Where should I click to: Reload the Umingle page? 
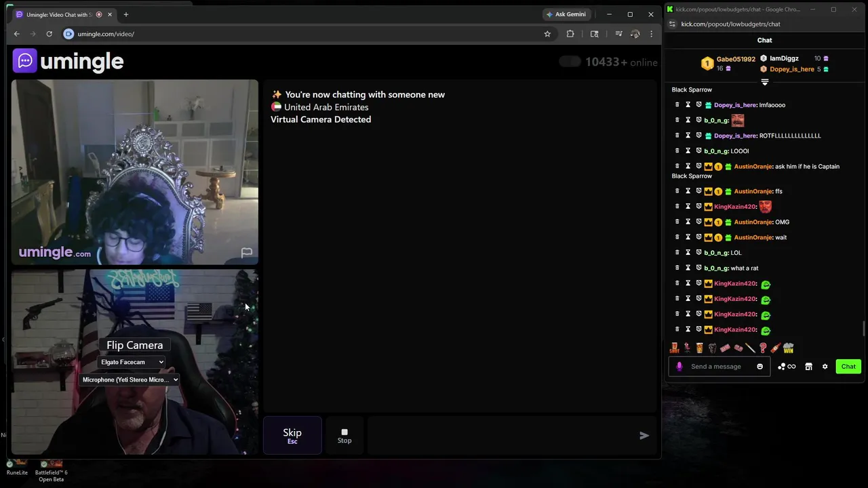pyautogui.click(x=49, y=34)
